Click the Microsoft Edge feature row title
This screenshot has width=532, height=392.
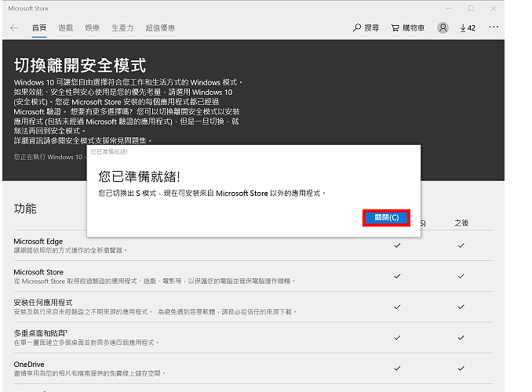coord(38,241)
